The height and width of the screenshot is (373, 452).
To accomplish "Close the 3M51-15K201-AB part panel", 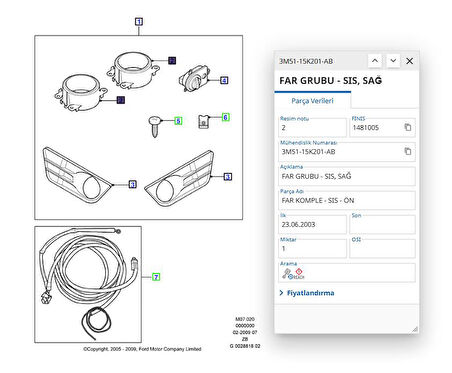I will [410, 61].
